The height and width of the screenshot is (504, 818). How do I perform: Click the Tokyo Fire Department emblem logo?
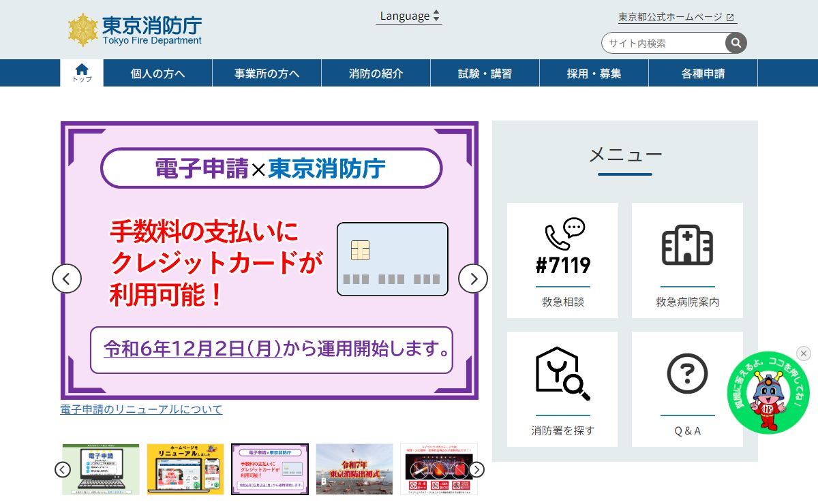[82, 30]
